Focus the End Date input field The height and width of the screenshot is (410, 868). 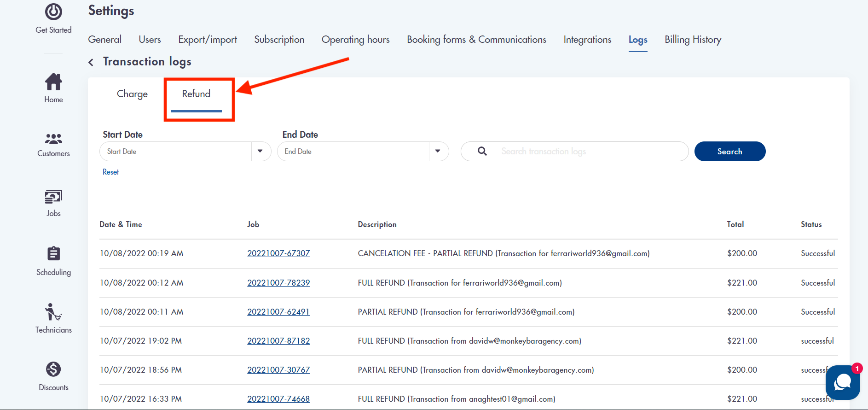tap(353, 151)
